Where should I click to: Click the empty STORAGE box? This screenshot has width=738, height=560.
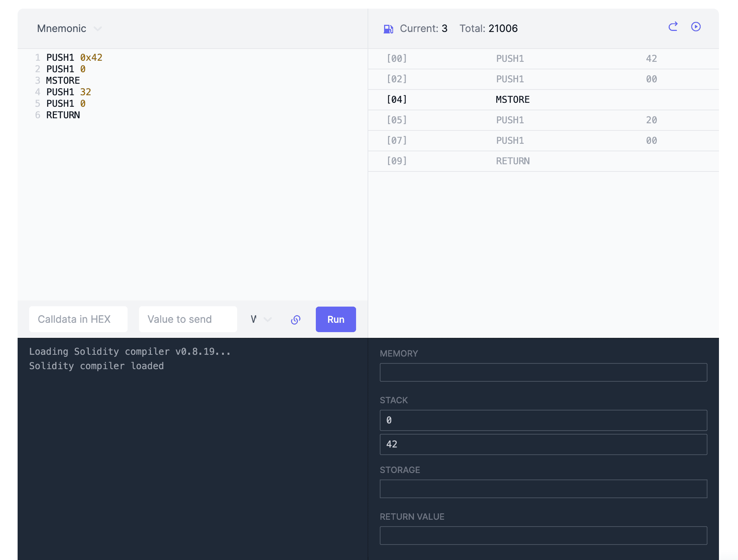click(x=543, y=489)
